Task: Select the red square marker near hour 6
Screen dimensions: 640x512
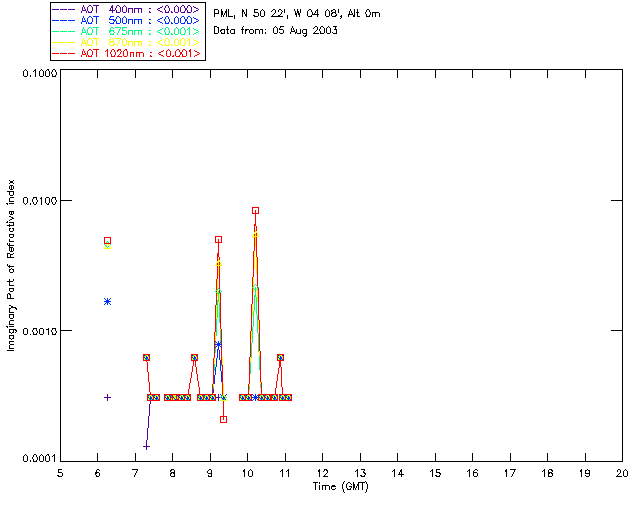Action: [107, 241]
